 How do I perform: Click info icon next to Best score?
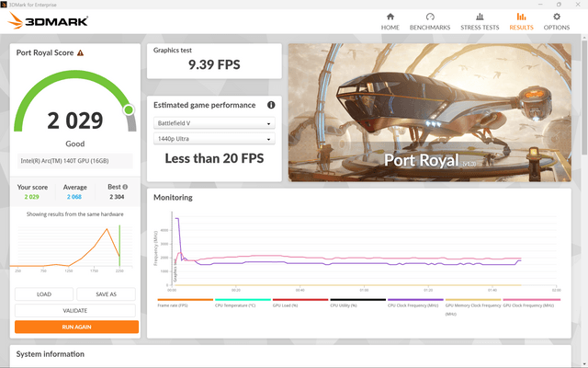125,187
